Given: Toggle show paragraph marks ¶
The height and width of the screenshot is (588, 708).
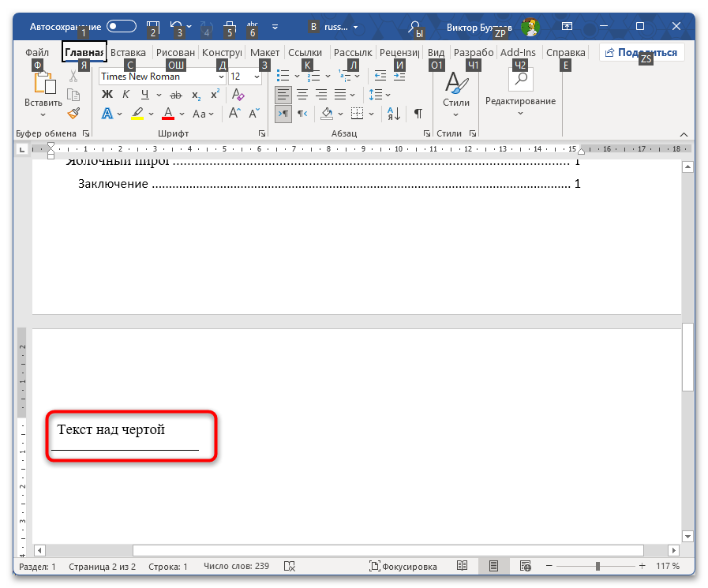Looking at the screenshot, I should click(x=418, y=114).
